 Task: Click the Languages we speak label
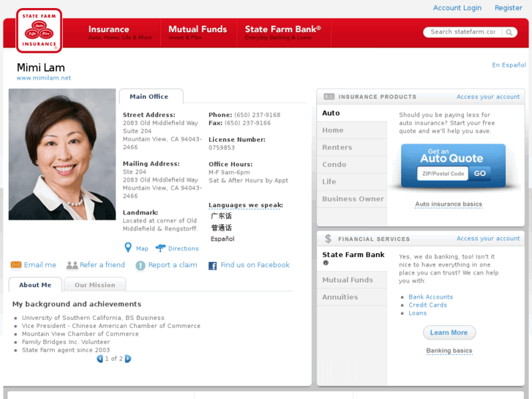point(246,205)
